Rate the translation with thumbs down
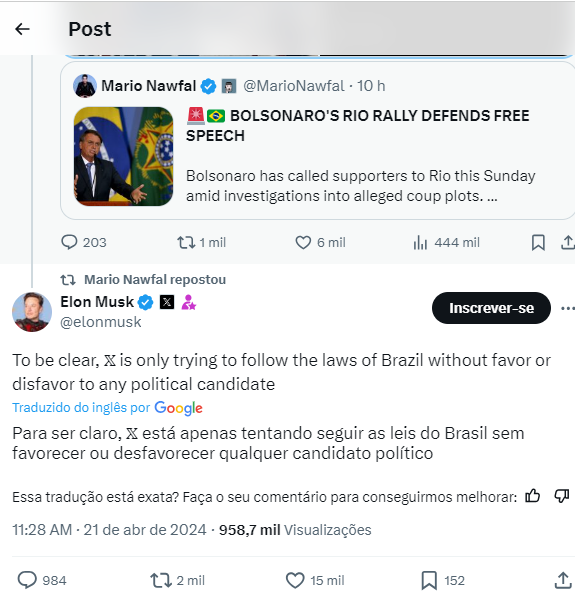 562,496
